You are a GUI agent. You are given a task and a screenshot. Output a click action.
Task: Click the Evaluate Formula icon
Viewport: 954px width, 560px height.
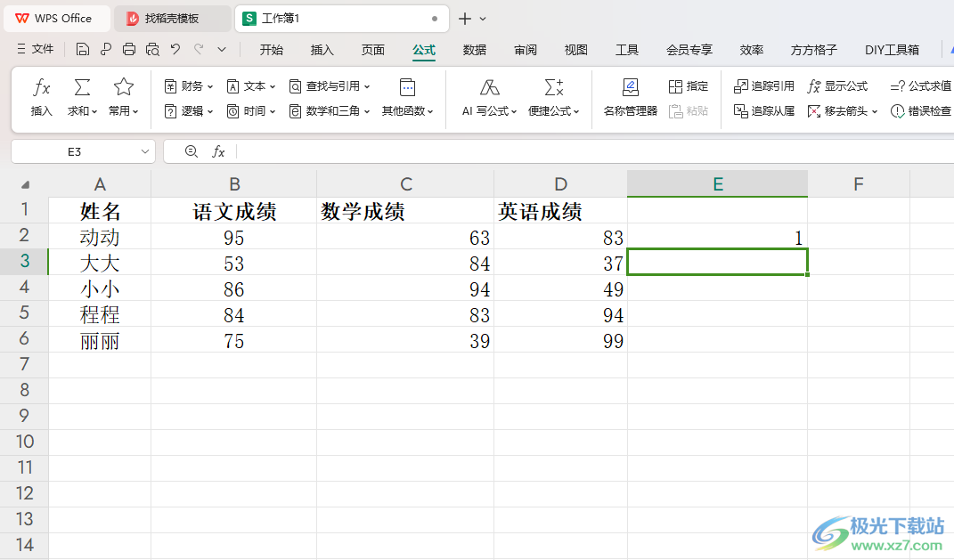(897, 86)
